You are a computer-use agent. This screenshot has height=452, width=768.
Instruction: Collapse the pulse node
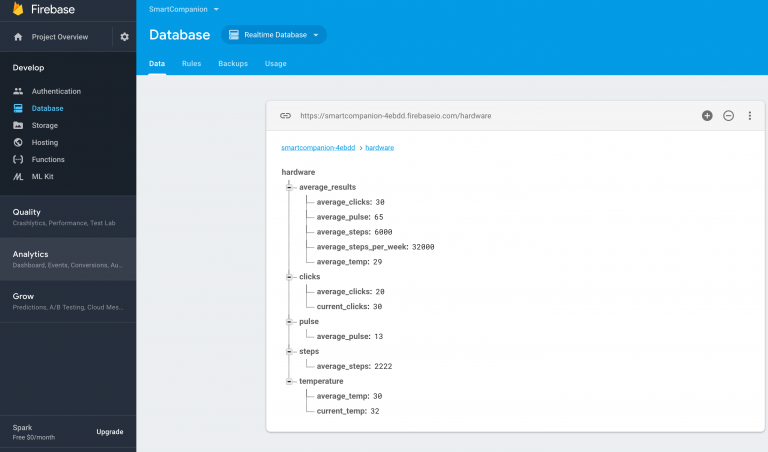(289, 322)
